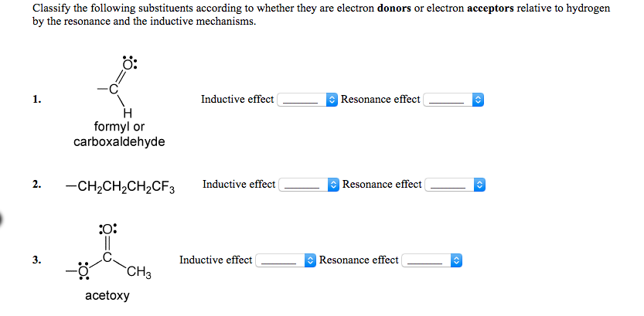Open Resonance effect dropdown for CH2CH2CH2CF3
644x316 pixels.
[455, 185]
